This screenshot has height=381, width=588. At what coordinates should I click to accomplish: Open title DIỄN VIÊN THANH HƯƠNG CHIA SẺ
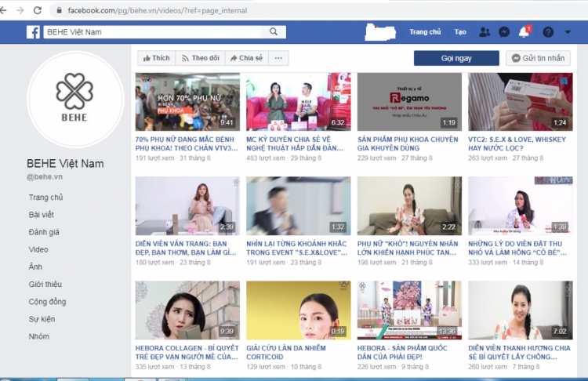click(x=519, y=352)
